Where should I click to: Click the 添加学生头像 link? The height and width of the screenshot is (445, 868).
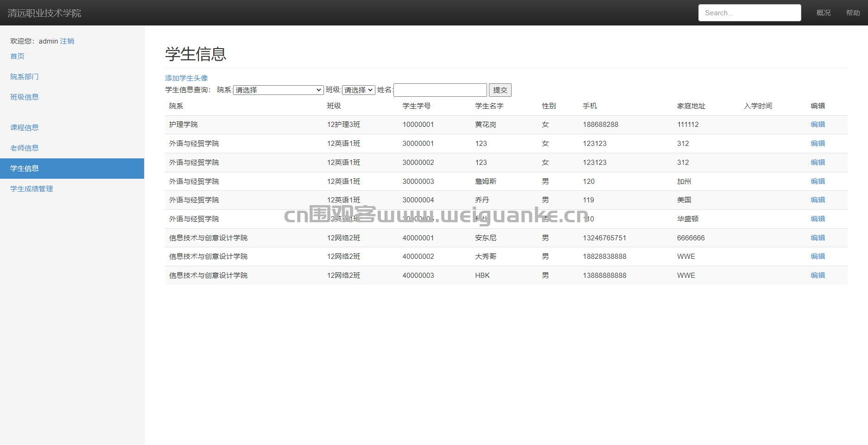tap(186, 78)
